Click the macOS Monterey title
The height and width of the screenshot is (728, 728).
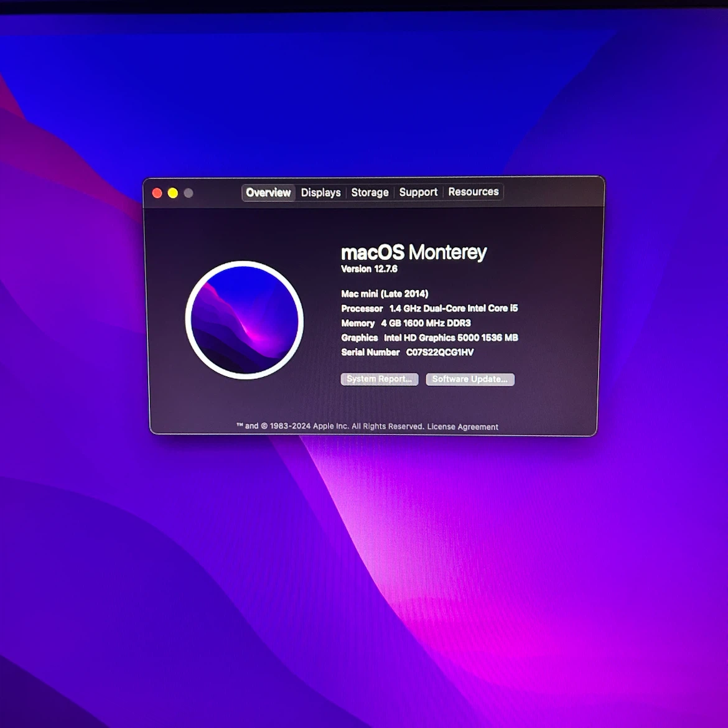pos(414,252)
